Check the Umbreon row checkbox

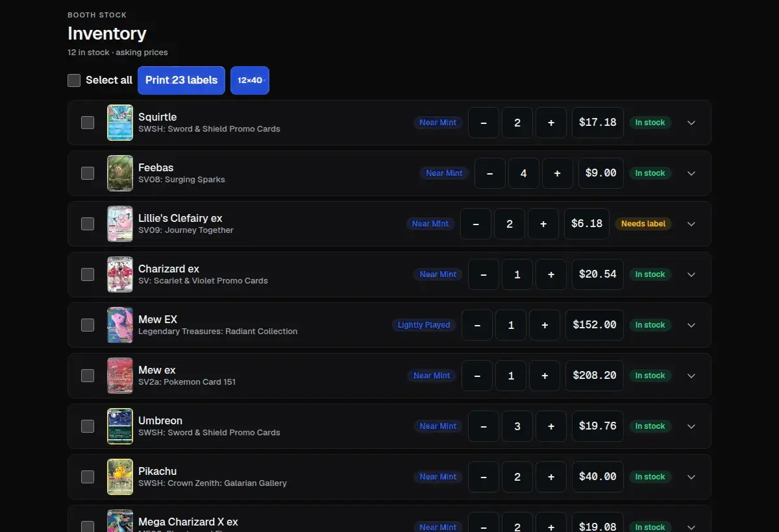point(88,426)
